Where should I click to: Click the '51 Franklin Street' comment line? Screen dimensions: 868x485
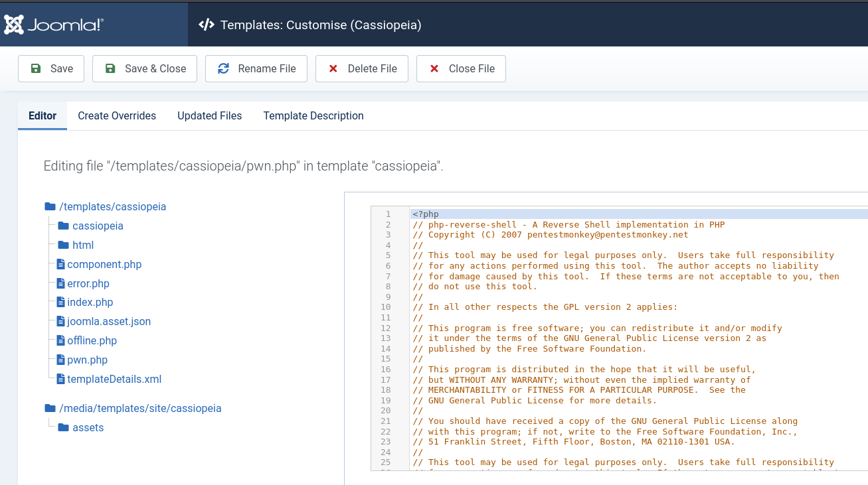tap(574, 442)
